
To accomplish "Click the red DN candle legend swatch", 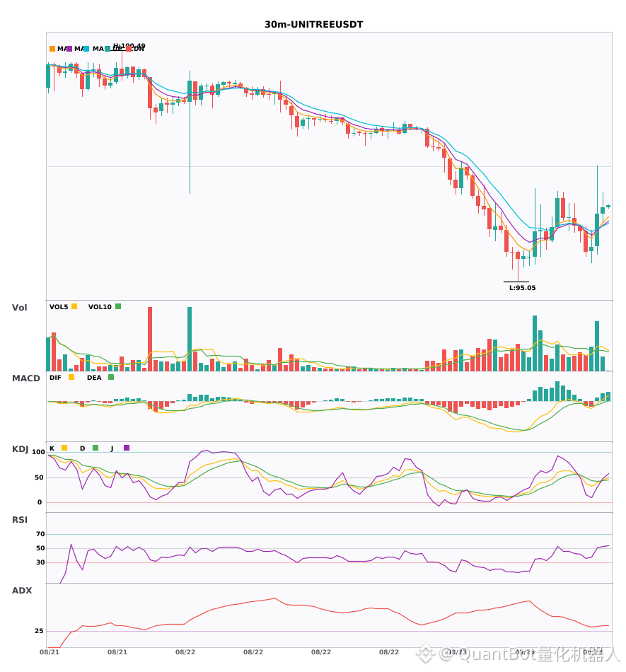I will click(x=129, y=49).
